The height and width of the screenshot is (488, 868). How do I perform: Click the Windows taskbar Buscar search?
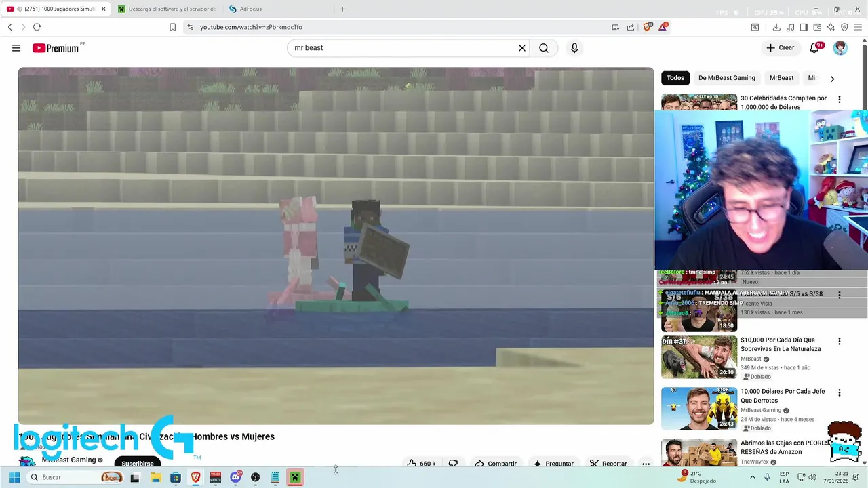point(77,477)
